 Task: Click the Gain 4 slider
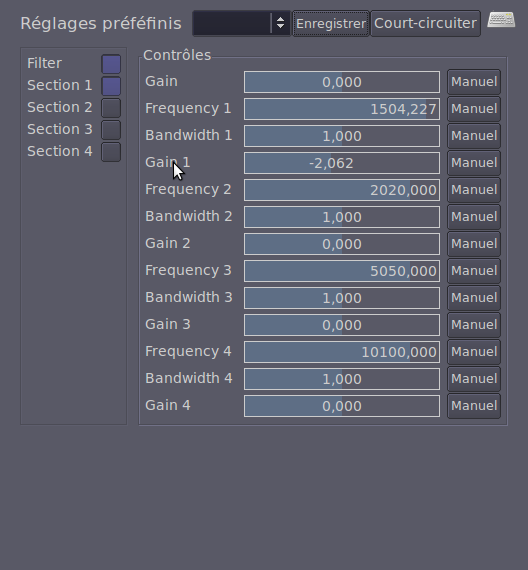coord(342,406)
